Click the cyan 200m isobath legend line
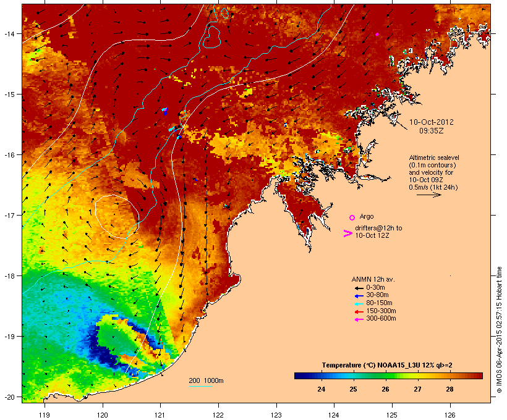The height and width of the screenshot is (420, 507). click(200, 386)
